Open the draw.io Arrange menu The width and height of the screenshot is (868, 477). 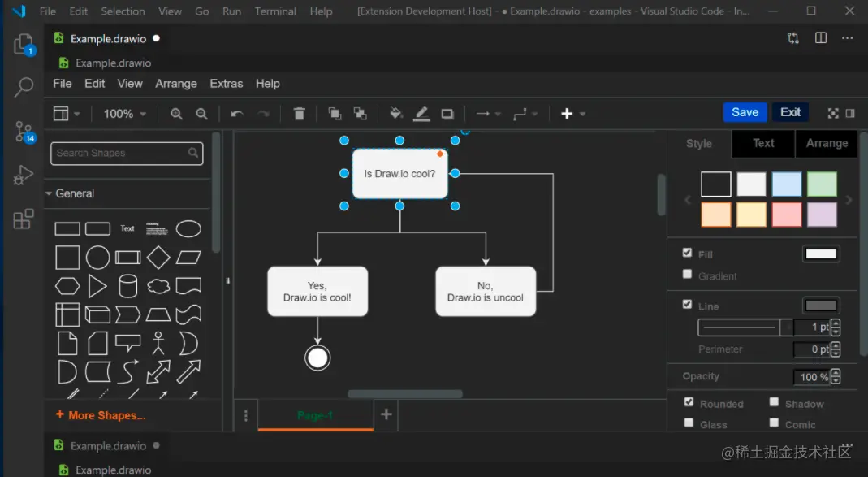coord(176,84)
